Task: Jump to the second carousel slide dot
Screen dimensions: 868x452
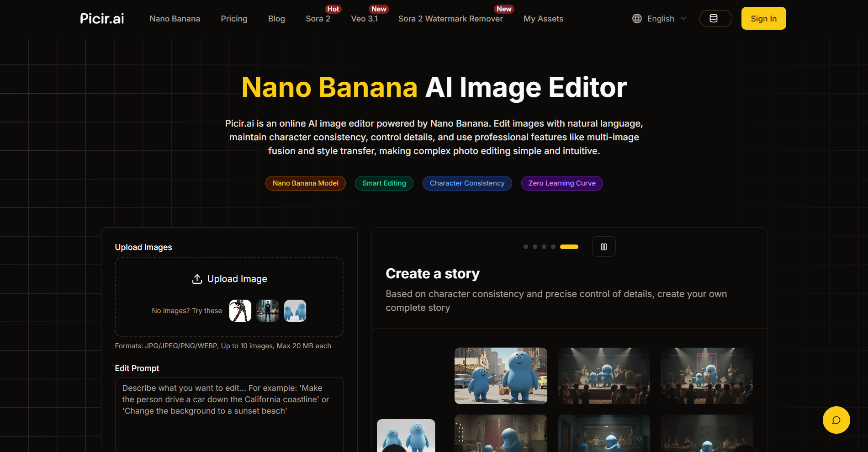Action: [535, 247]
